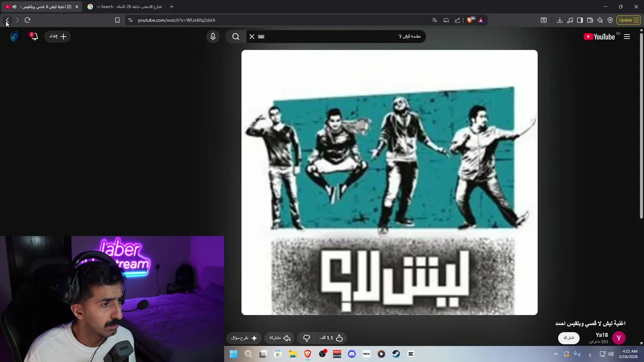
Task: Open Brave Rewards triangle icon
Action: (x=480, y=20)
